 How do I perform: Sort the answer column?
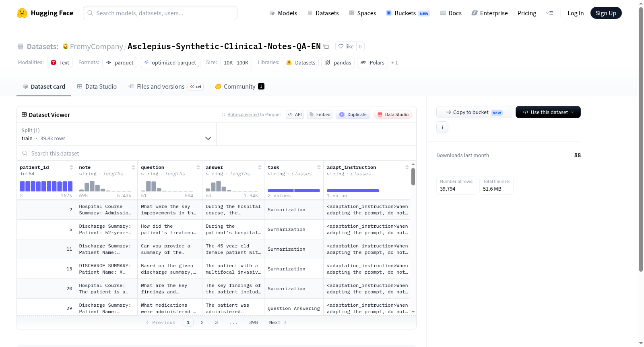260,167
